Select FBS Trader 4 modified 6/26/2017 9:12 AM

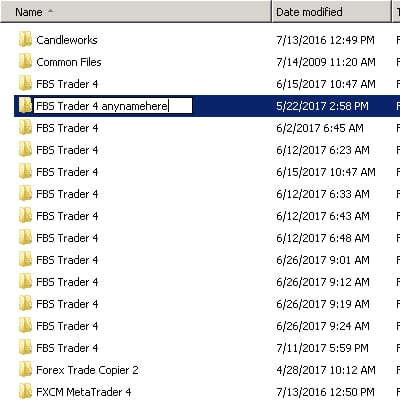[67, 282]
